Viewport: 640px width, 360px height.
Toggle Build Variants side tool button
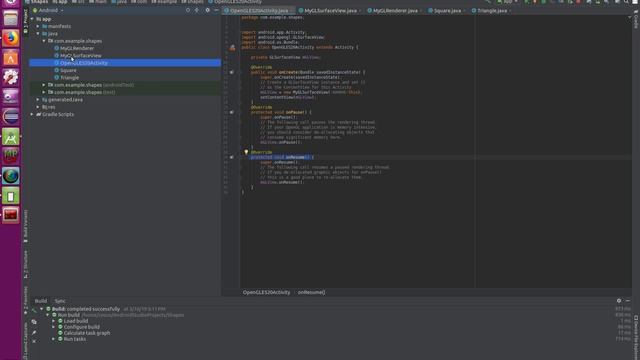(26, 226)
